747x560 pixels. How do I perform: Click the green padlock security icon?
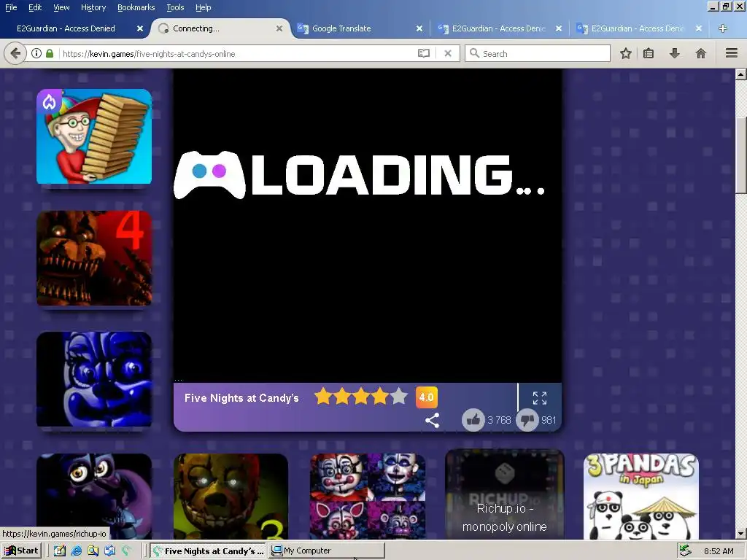[50, 53]
